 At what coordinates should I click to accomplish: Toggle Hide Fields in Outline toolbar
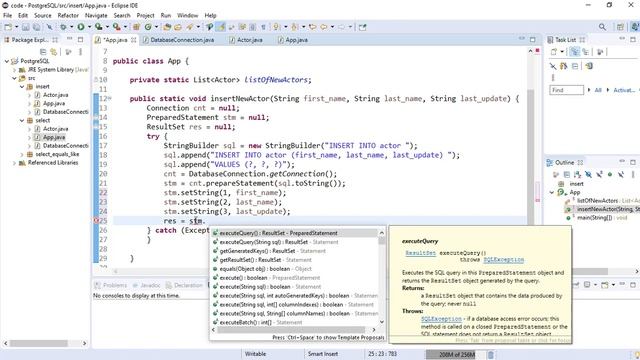588,175
